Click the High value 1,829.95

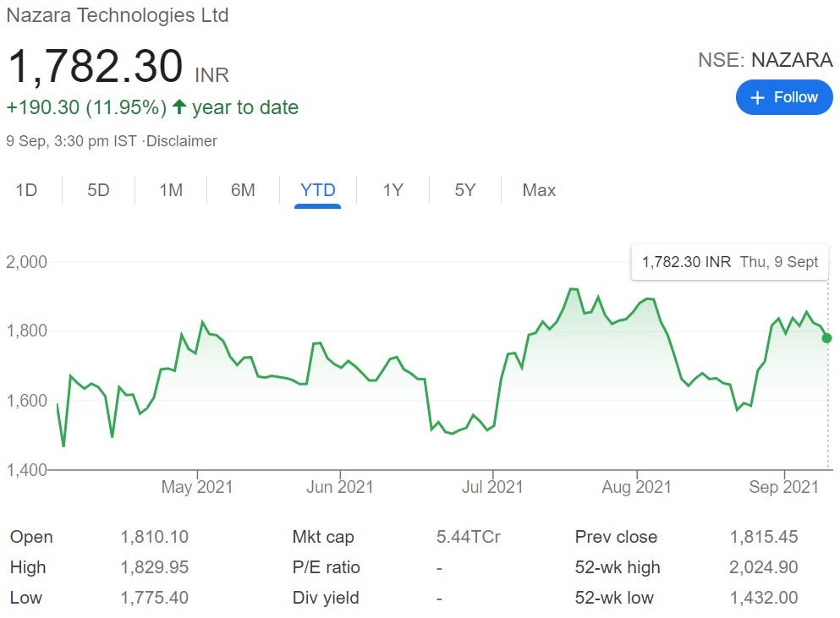click(154, 567)
